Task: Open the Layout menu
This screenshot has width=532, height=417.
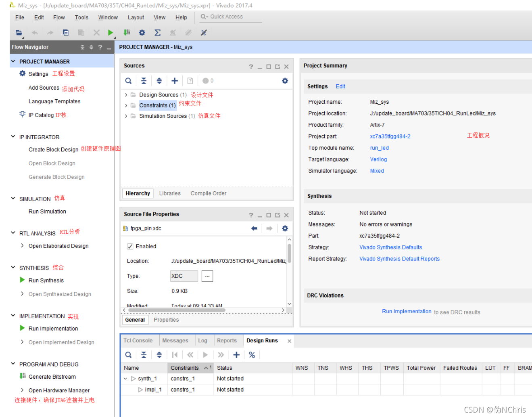Action: coord(136,17)
